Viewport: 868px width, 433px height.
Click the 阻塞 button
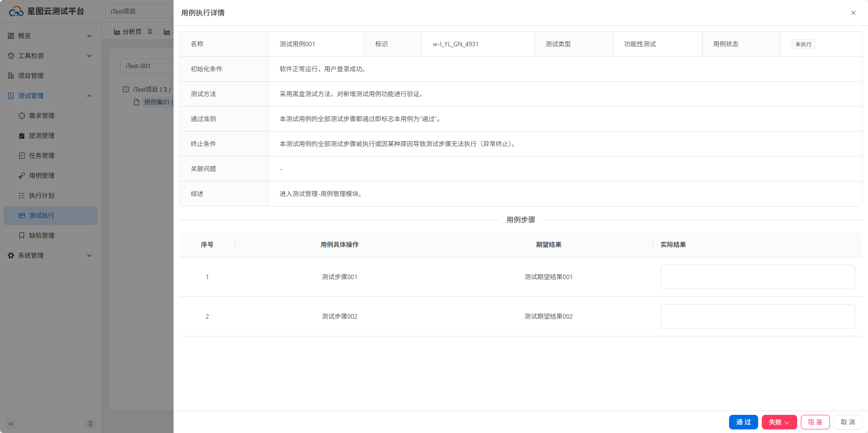coord(815,422)
